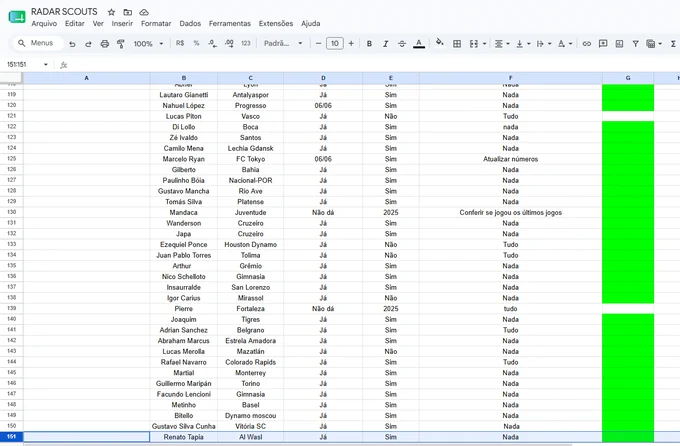The width and height of the screenshot is (680, 446).
Task: Activate the paint format tool
Action: [121, 44]
